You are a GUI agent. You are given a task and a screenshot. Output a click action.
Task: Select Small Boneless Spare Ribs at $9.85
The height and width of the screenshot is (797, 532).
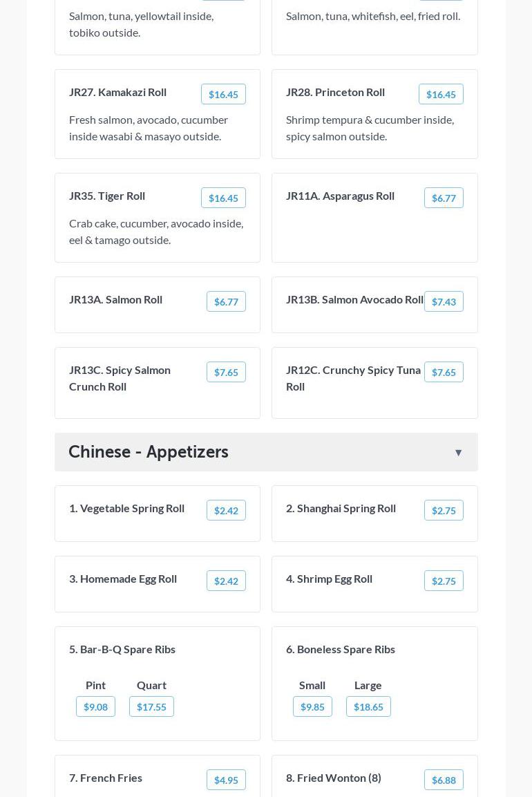(x=312, y=707)
